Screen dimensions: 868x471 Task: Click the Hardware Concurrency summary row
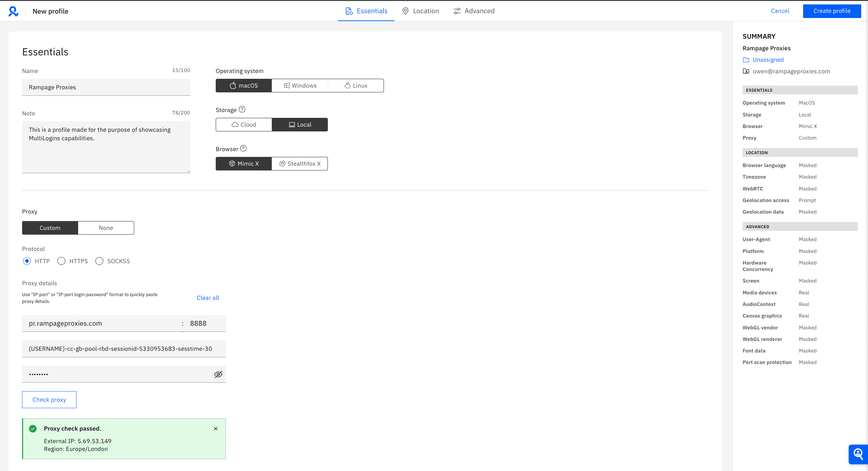pyautogui.click(x=800, y=266)
